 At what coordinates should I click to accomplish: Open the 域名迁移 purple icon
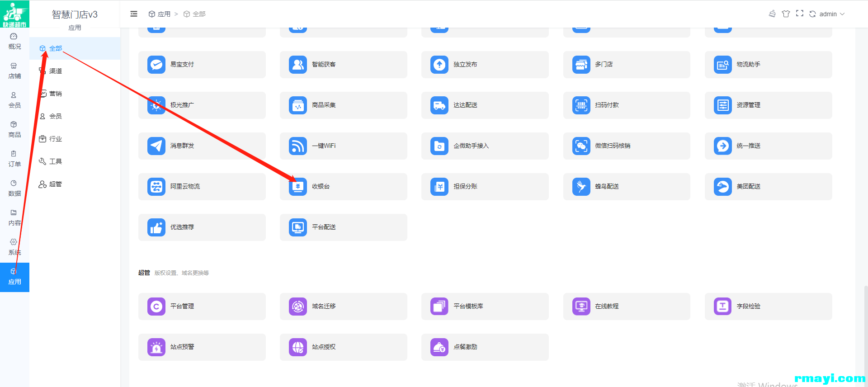coord(298,307)
